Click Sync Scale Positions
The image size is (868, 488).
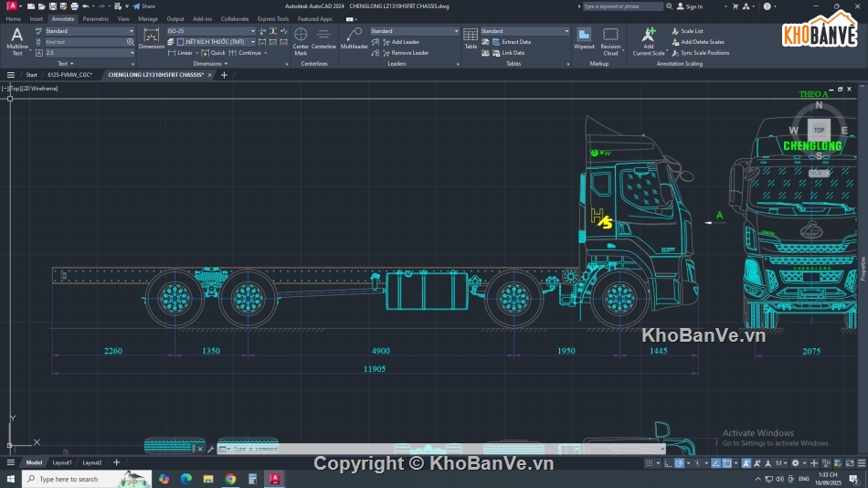point(700,53)
